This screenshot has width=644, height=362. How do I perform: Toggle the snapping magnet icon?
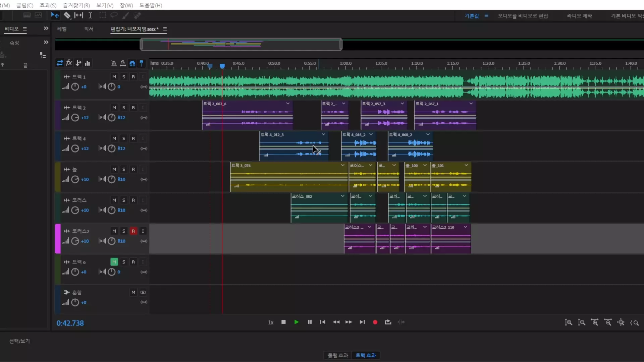(x=132, y=63)
